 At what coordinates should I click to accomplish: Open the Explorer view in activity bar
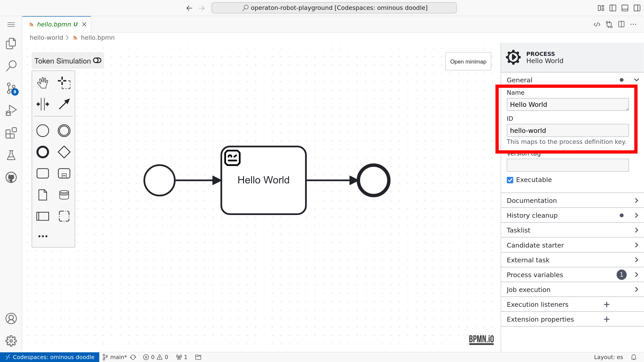tap(11, 44)
